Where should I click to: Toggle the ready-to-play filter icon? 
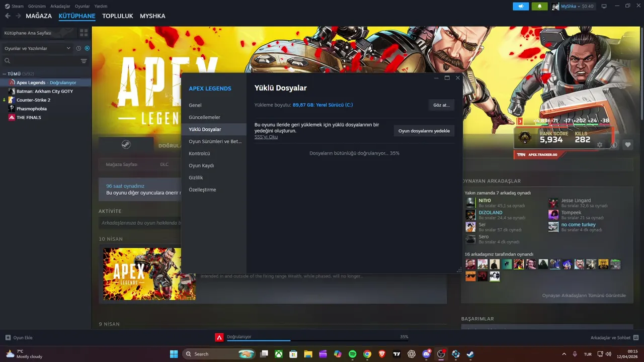(x=87, y=48)
